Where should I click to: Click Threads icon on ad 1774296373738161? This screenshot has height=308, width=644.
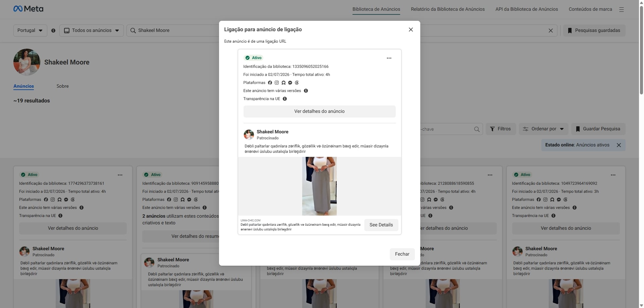pyautogui.click(x=72, y=200)
